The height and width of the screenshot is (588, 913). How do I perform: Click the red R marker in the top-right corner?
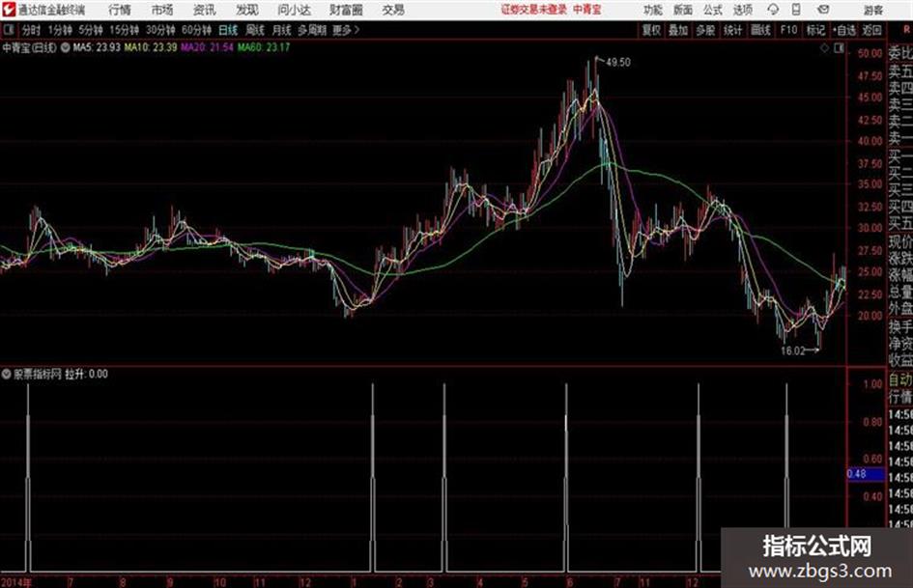coord(906,30)
